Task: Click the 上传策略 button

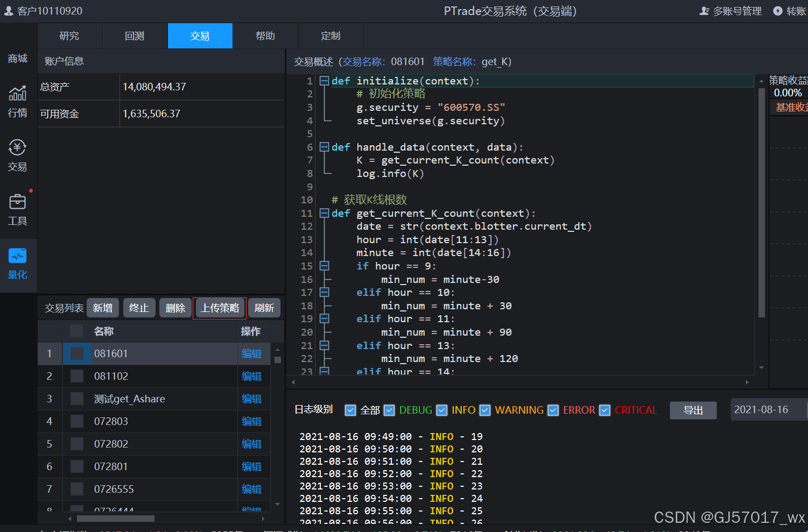Action: click(x=220, y=308)
